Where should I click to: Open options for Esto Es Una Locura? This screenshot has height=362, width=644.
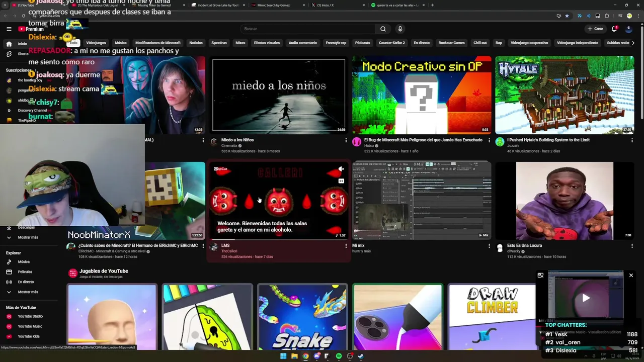coord(632,246)
